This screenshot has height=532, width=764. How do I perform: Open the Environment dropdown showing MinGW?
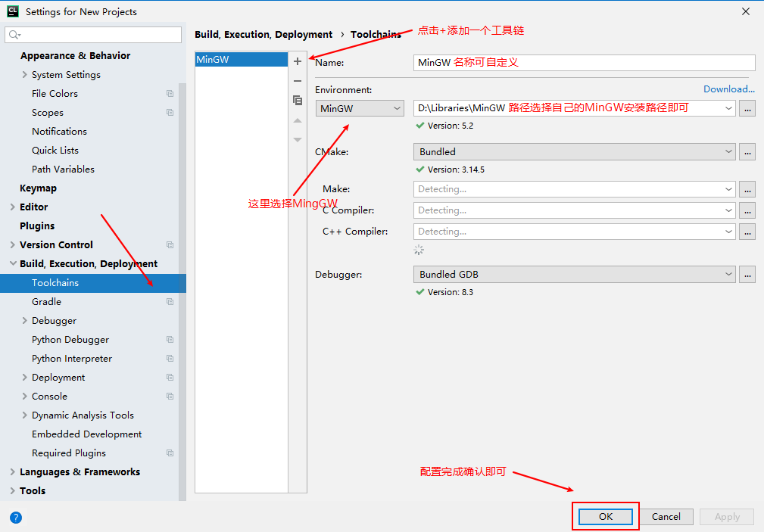tap(360, 108)
